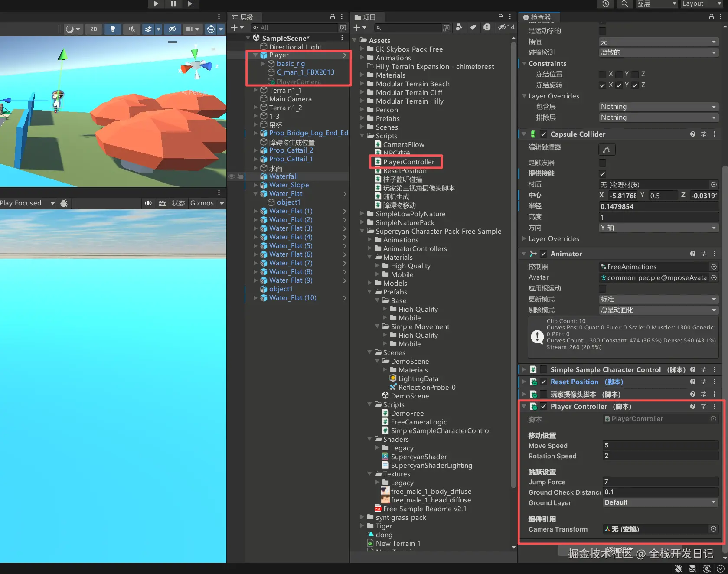Open the 图层 layers dropdown
This screenshot has width=728, height=574.
click(656, 4)
